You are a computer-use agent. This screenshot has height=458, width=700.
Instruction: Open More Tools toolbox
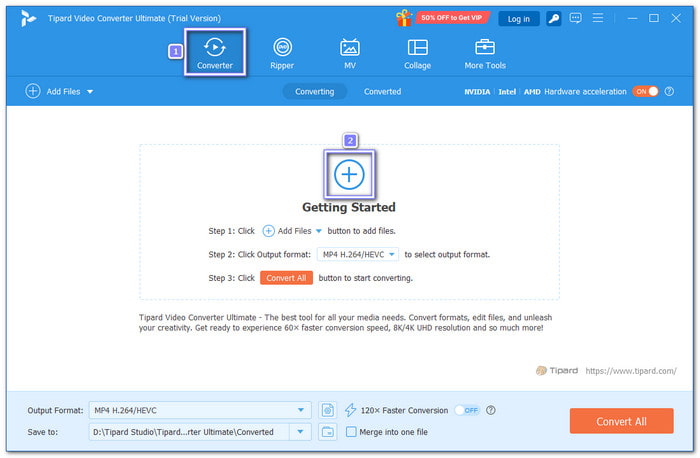click(485, 53)
